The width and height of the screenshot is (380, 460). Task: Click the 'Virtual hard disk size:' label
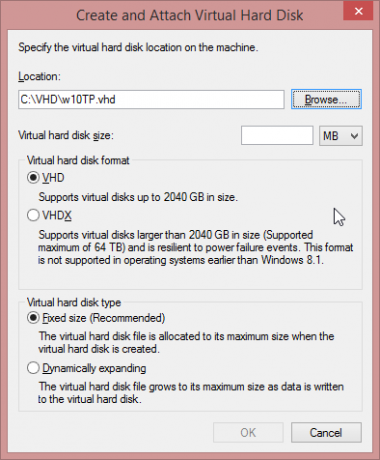point(66,135)
